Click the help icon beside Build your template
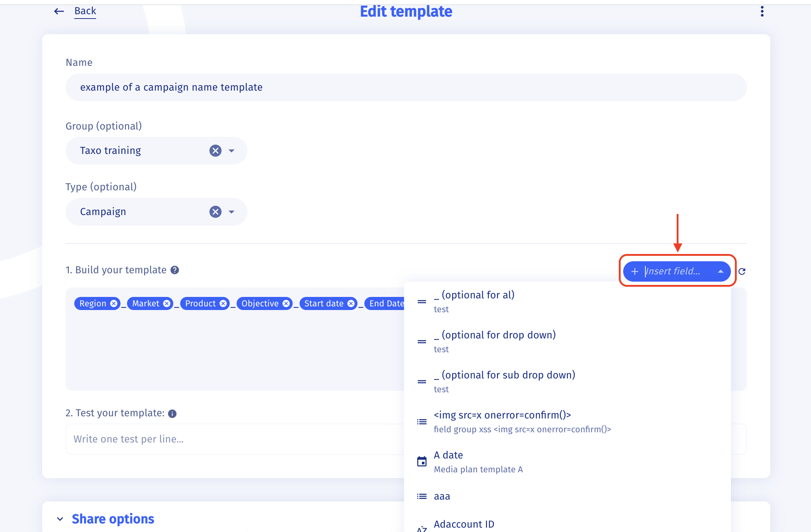Image resolution: width=811 pixels, height=532 pixels. (175, 270)
